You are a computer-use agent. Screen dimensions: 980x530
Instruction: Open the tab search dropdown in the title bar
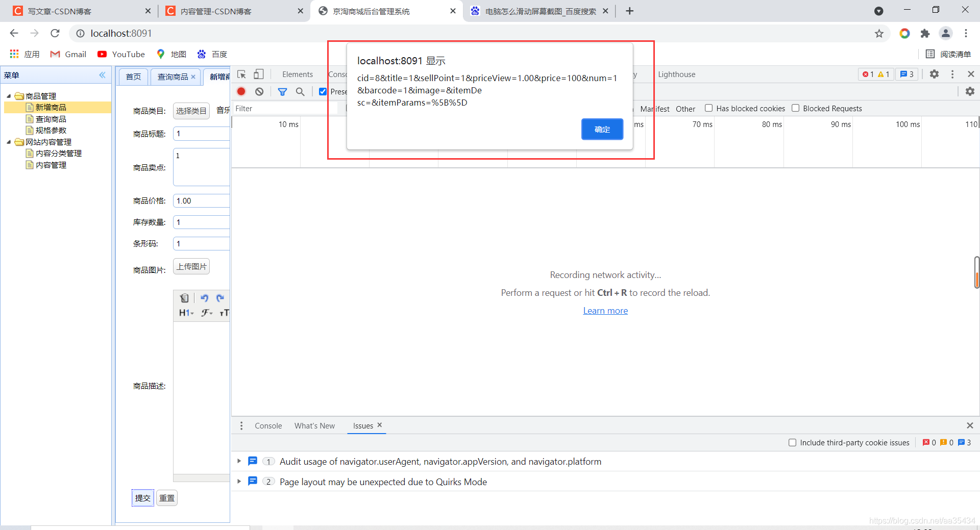(x=879, y=11)
